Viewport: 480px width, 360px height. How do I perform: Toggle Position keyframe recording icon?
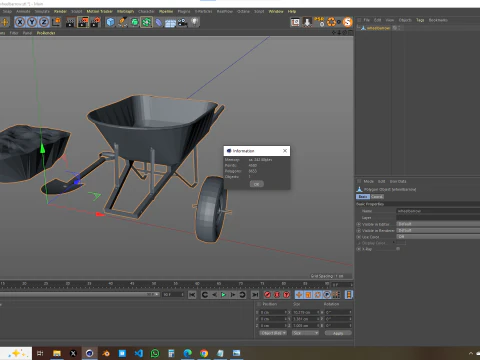299,295
